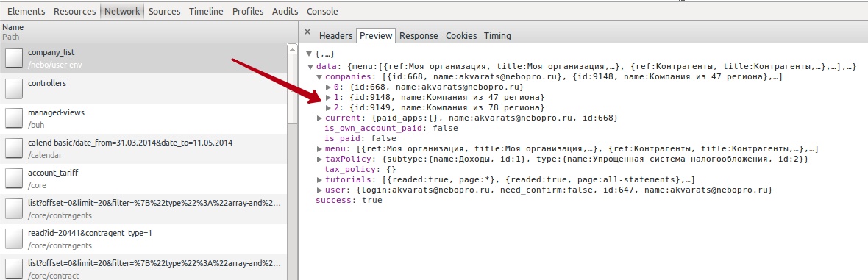Collapse the data node

310,67
